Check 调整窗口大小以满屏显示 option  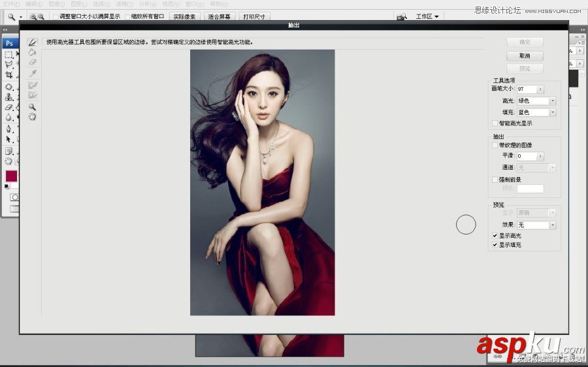click(56, 16)
